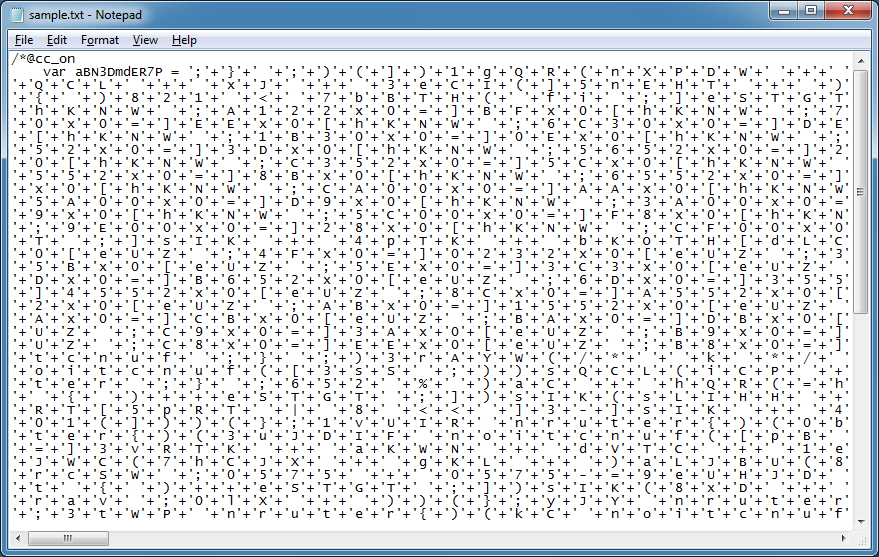Image resolution: width=879 pixels, height=557 pixels.
Task: Click the horizontal scrollbar right arrow
Action: [844, 538]
